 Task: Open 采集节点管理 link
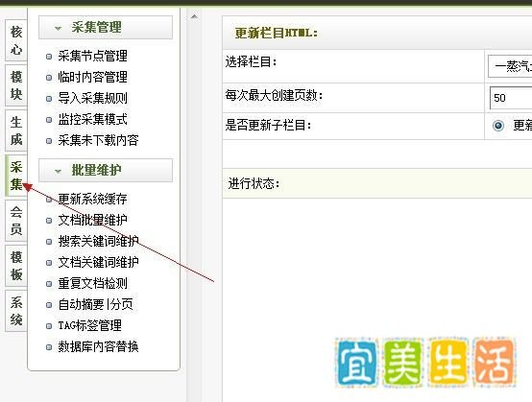point(92,56)
